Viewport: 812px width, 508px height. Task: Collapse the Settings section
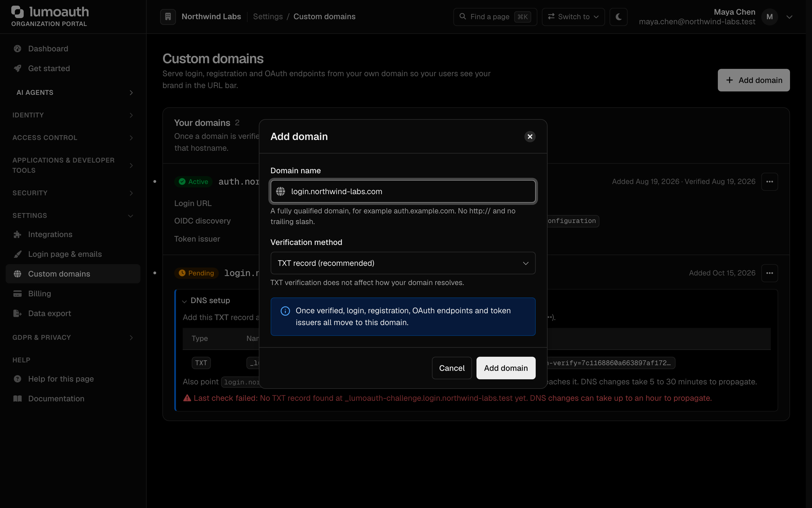coord(73,215)
